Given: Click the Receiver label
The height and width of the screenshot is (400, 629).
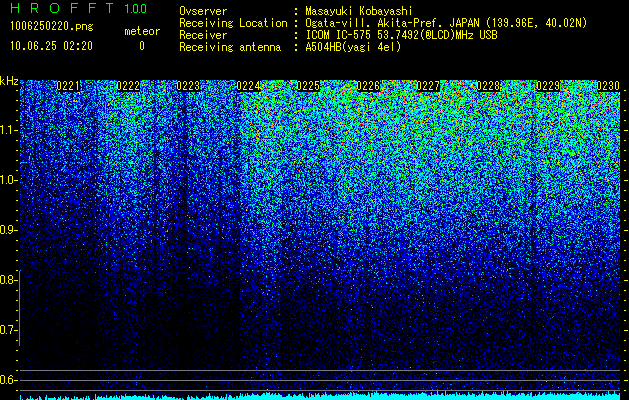Looking at the screenshot, I should pos(203,35).
